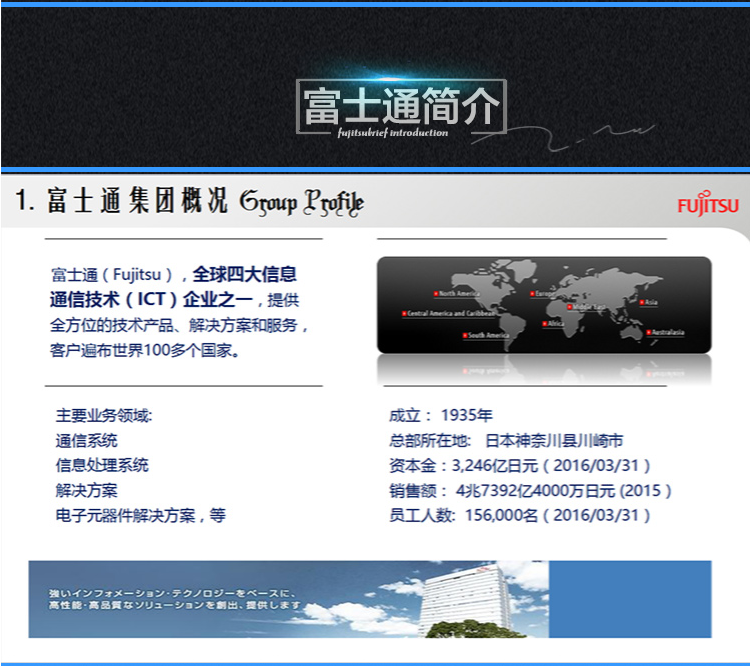Click the 'fujitsubrief introduction' subtitle
The width and height of the screenshot is (750, 666).
(x=393, y=133)
